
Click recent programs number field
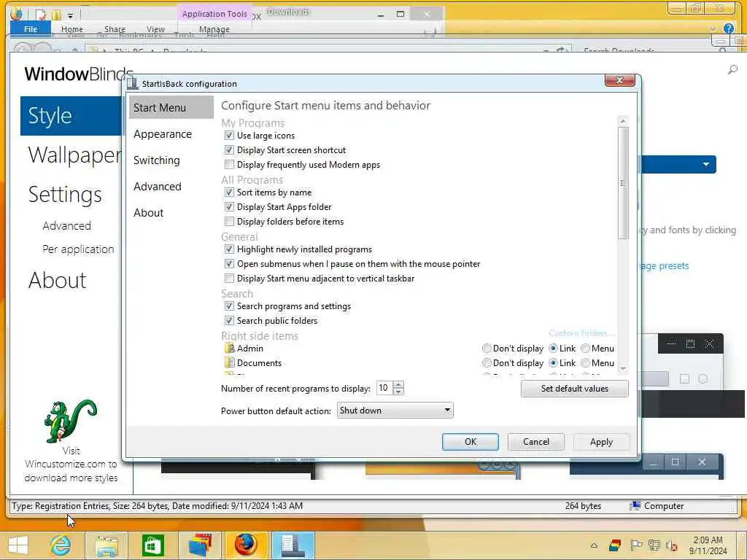pyautogui.click(x=385, y=388)
